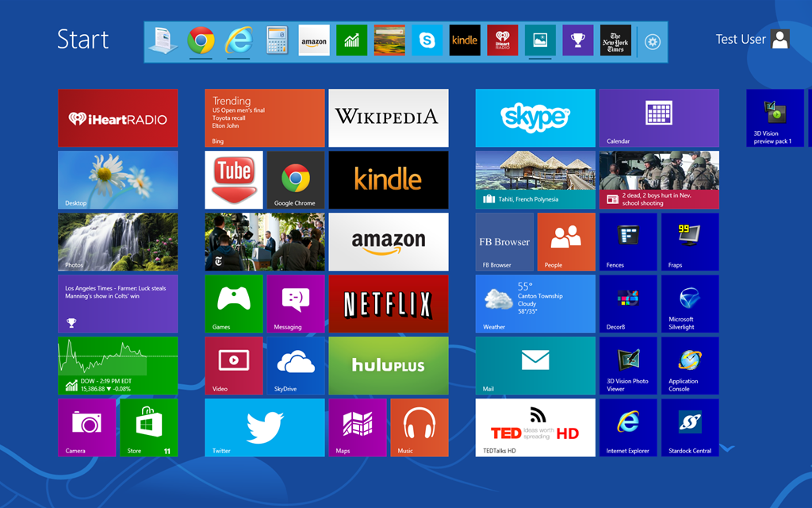Launch Internet Explorer from the top dock bar
Image resolution: width=812 pixels, height=508 pixels.
239,40
